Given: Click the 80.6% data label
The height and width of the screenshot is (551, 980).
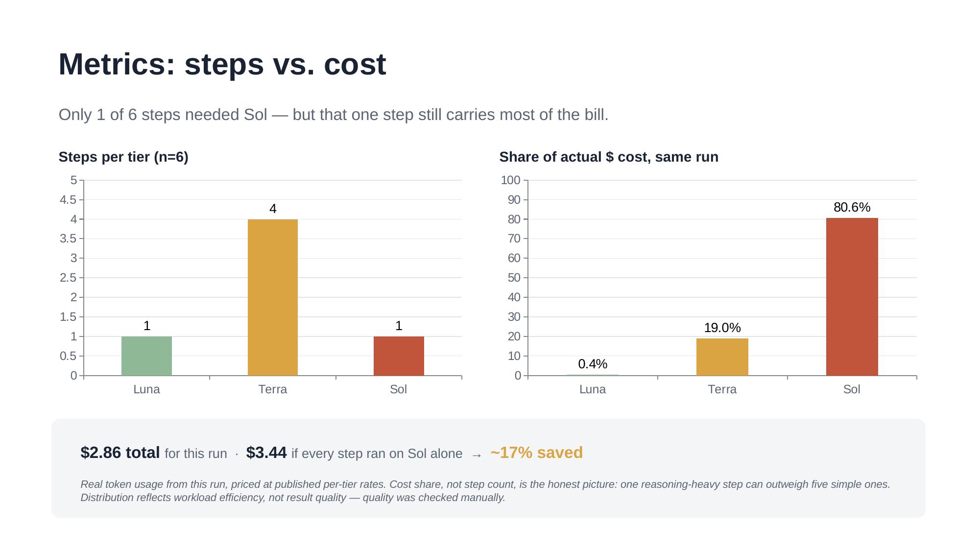Looking at the screenshot, I should coord(852,207).
